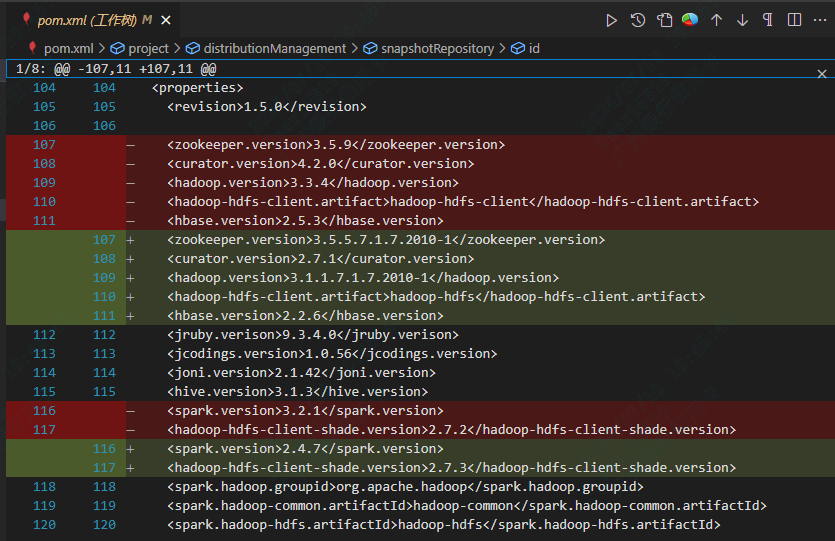Click the colorful pie chart extension icon

[690, 20]
